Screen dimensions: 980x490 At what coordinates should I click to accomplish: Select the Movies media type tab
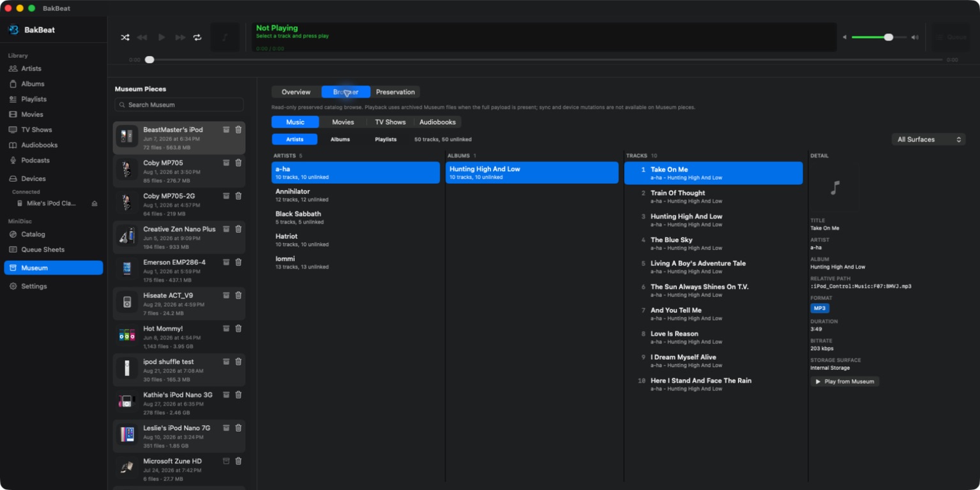point(343,122)
